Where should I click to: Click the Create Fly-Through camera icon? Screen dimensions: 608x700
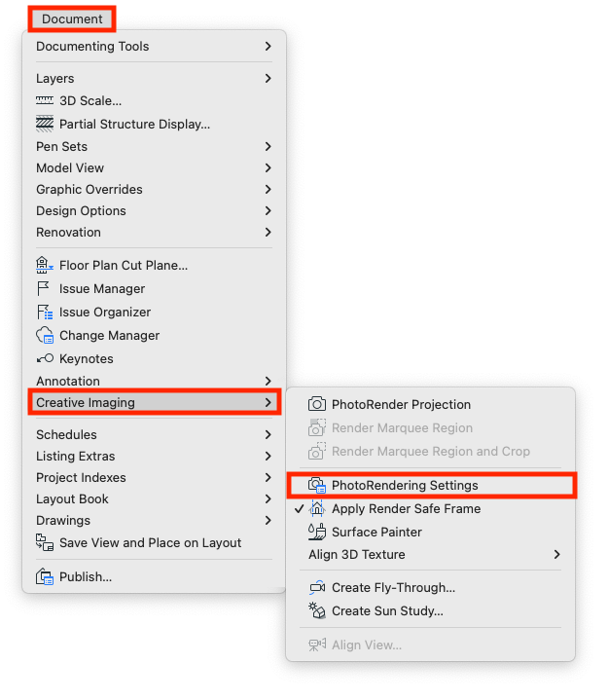[x=317, y=587]
